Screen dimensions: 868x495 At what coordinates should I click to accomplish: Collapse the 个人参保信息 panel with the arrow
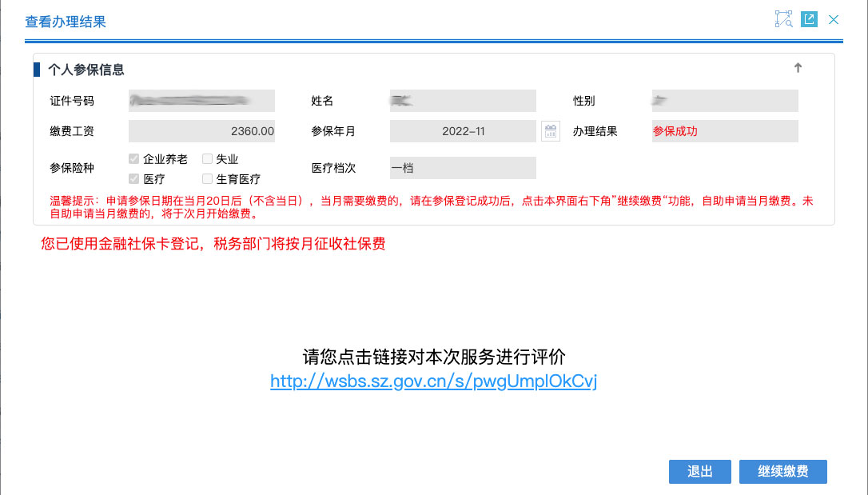pyautogui.click(x=797, y=69)
